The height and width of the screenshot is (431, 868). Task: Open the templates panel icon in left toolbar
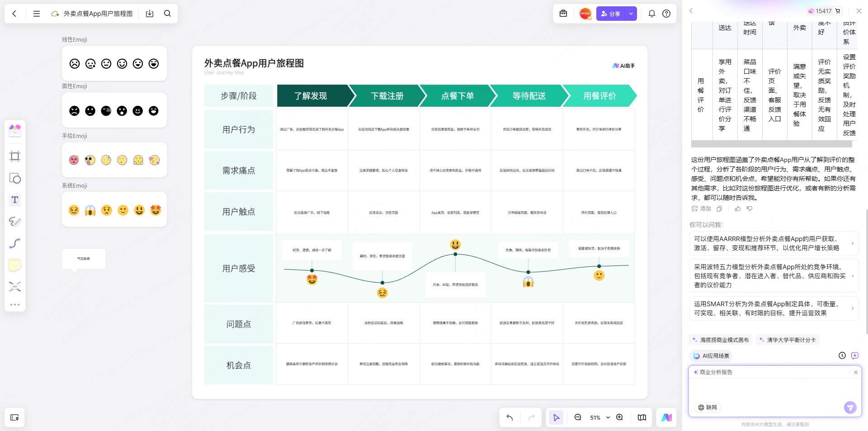click(x=15, y=130)
